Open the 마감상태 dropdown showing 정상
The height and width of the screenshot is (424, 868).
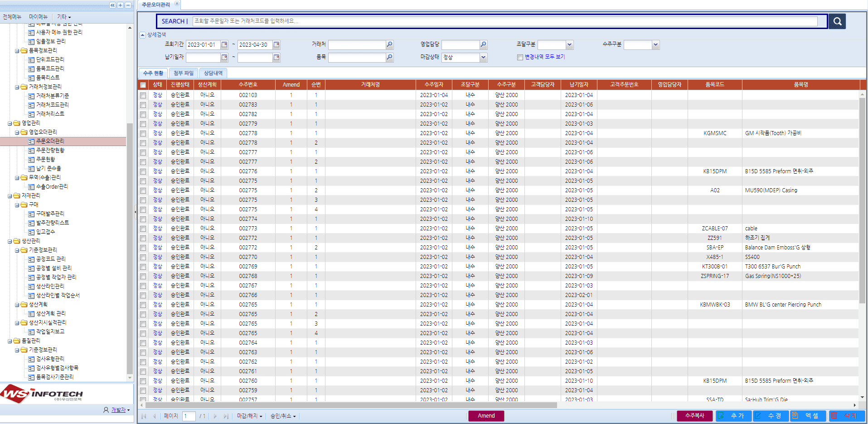click(483, 58)
